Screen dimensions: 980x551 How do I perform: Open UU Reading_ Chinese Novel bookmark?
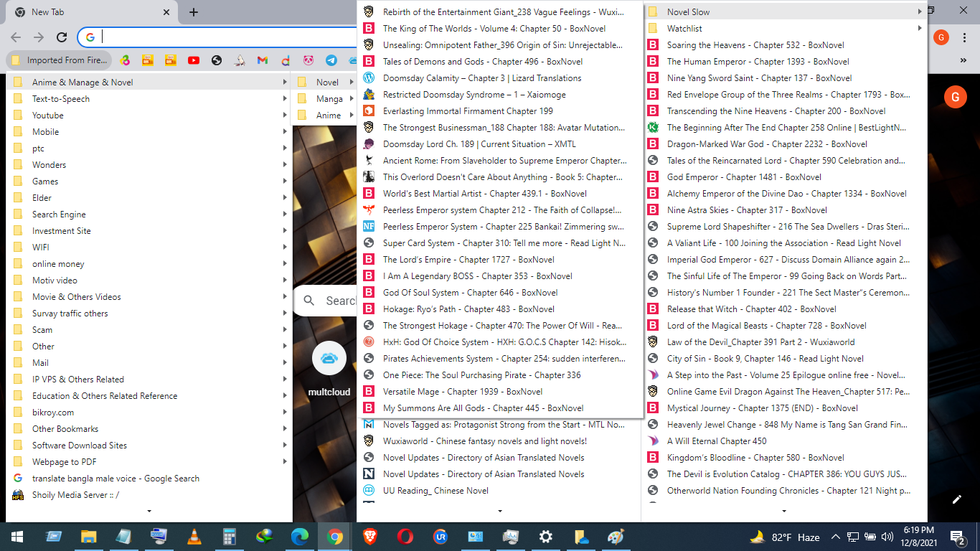click(x=500, y=491)
